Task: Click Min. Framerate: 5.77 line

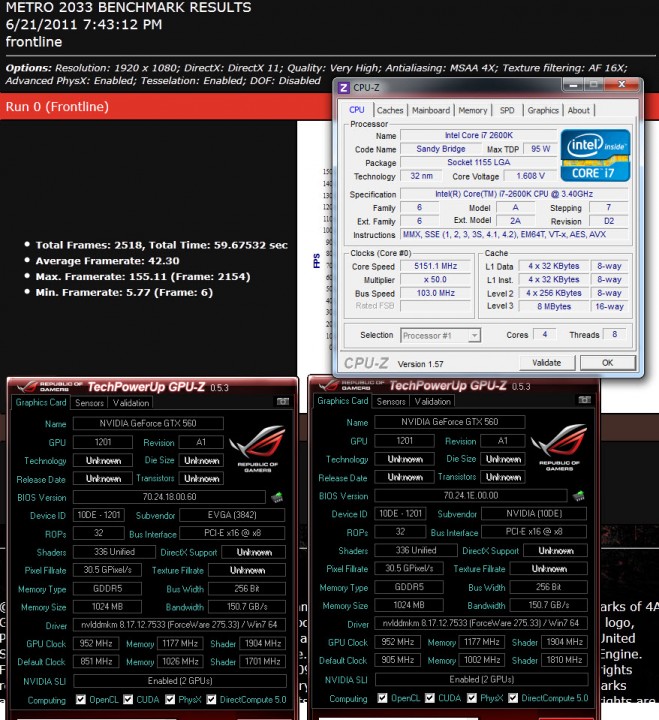Action: click(x=124, y=292)
